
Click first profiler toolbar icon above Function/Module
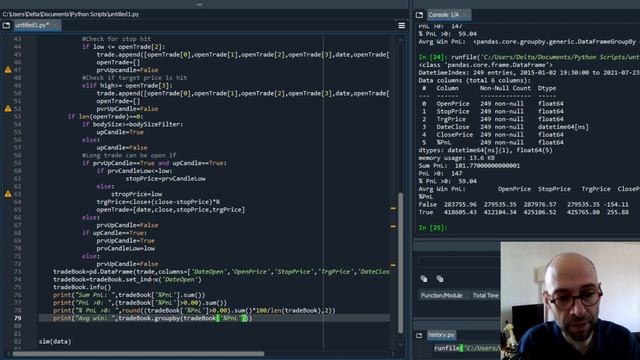pos(424,279)
